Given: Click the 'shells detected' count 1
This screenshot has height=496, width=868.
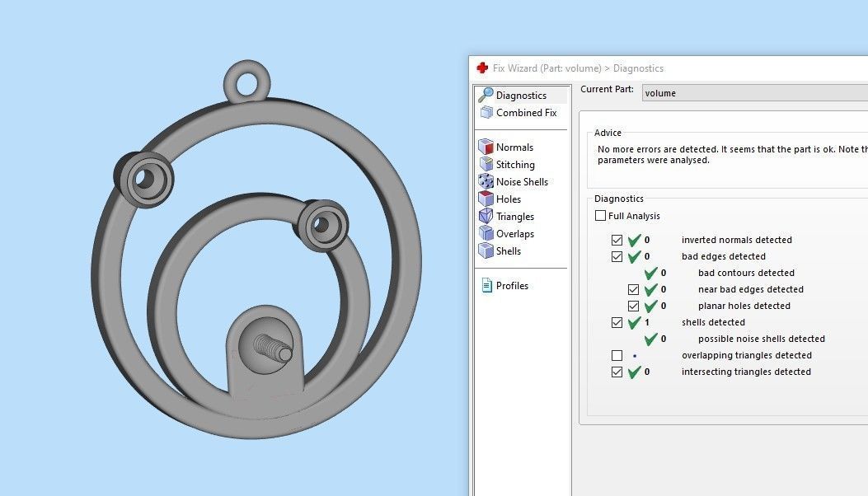Looking at the screenshot, I should 646,322.
